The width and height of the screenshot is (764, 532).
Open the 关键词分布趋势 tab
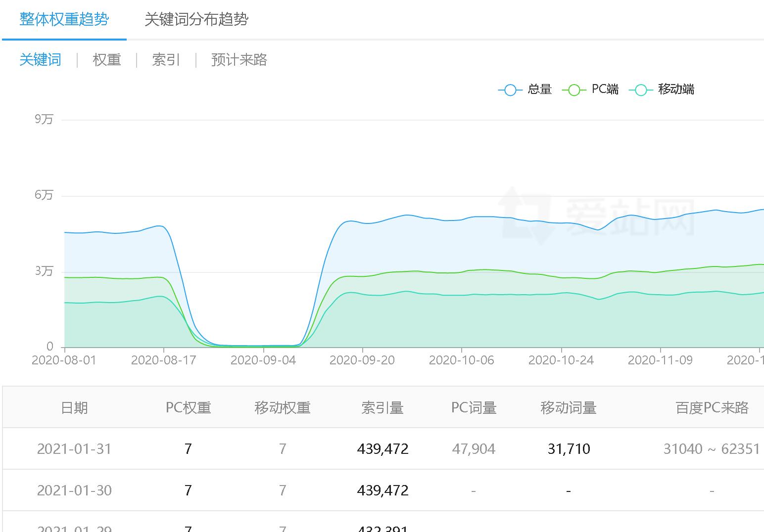coord(196,19)
